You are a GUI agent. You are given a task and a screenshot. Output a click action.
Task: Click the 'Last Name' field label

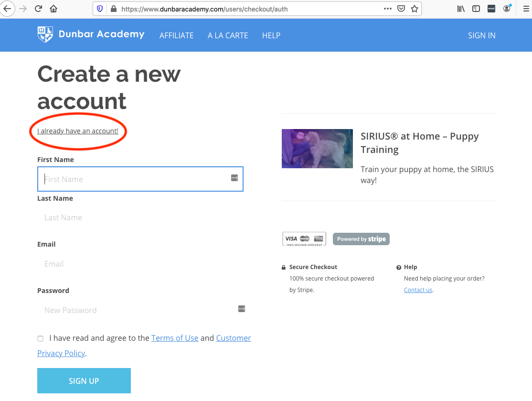click(55, 198)
